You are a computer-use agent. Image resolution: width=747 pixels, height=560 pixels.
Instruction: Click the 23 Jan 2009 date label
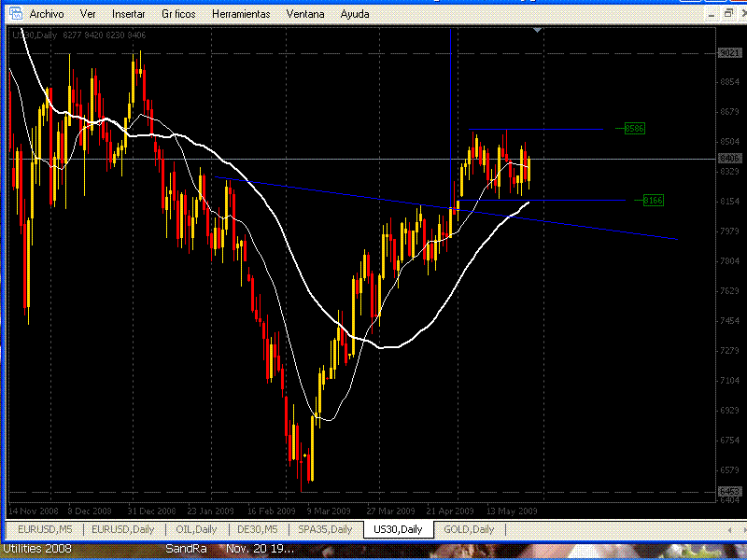(x=211, y=511)
